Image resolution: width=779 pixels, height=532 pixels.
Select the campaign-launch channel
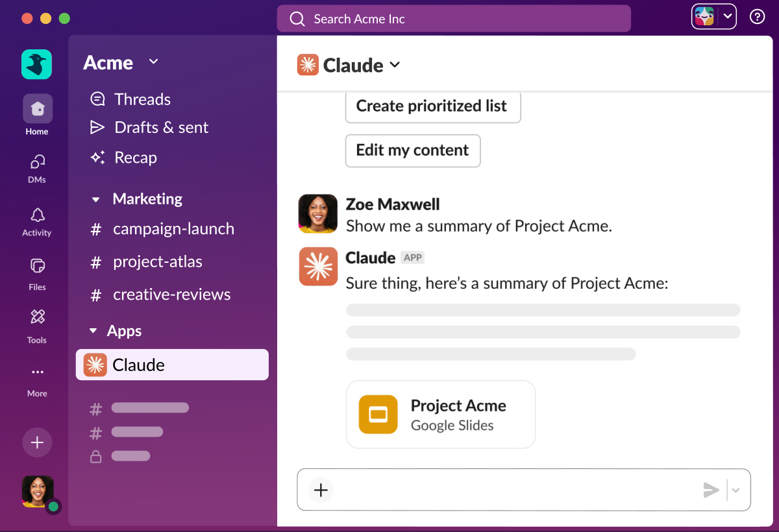pyautogui.click(x=173, y=229)
